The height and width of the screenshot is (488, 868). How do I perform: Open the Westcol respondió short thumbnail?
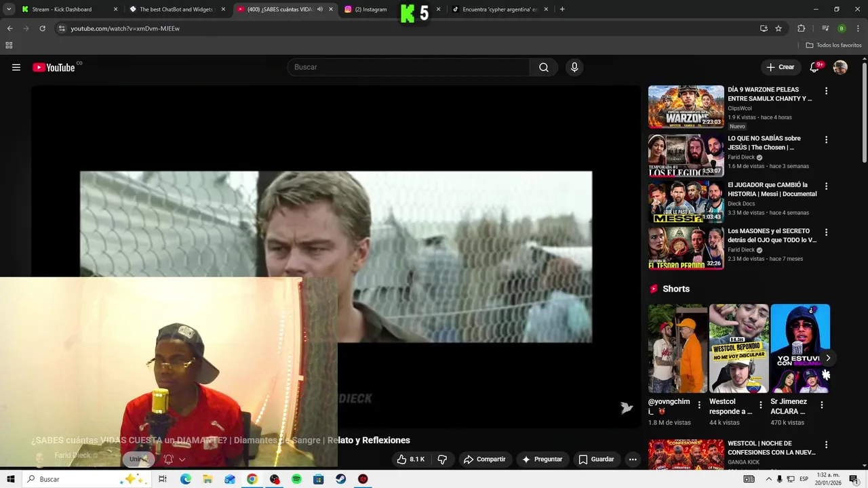point(739,348)
